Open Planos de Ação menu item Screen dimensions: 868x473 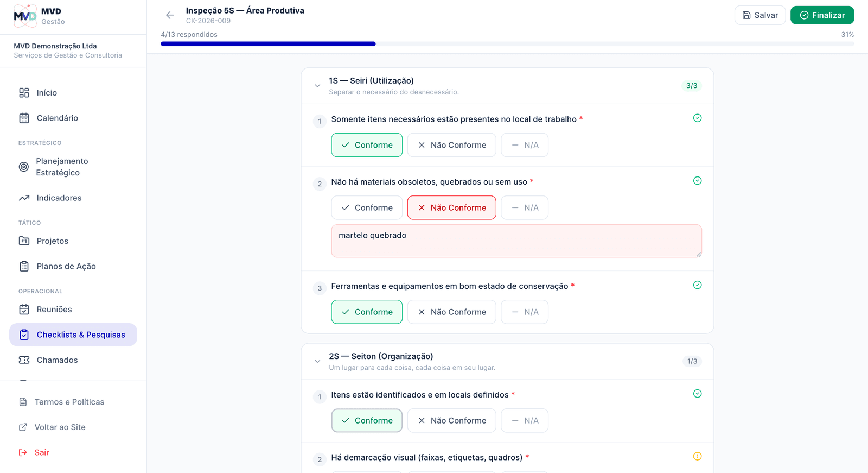click(73, 266)
